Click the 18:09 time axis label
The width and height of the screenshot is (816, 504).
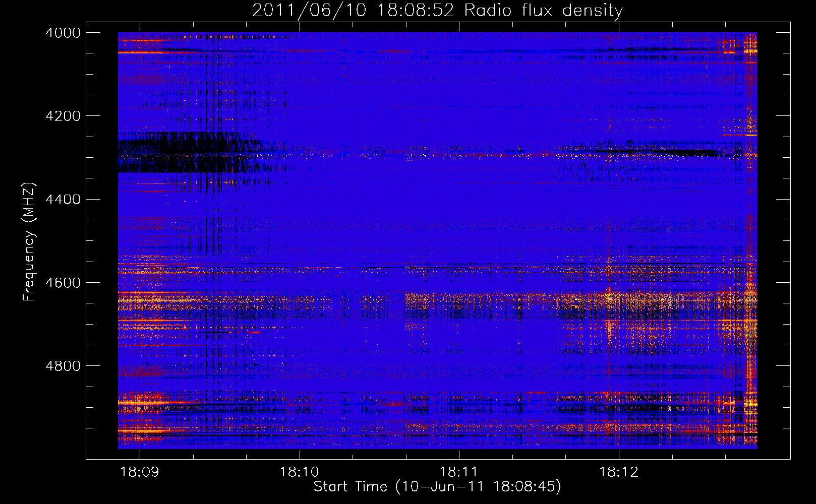point(140,472)
